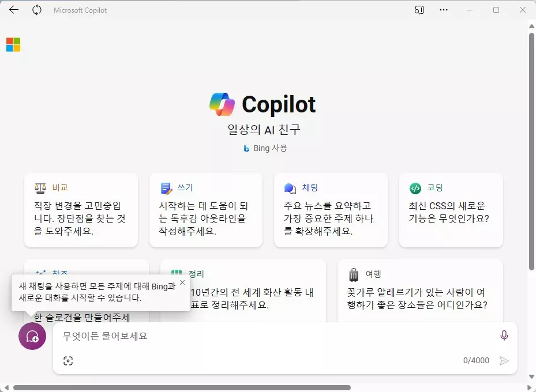Click the scroll up arrow of the vertical scrollbar

(x=531, y=26)
